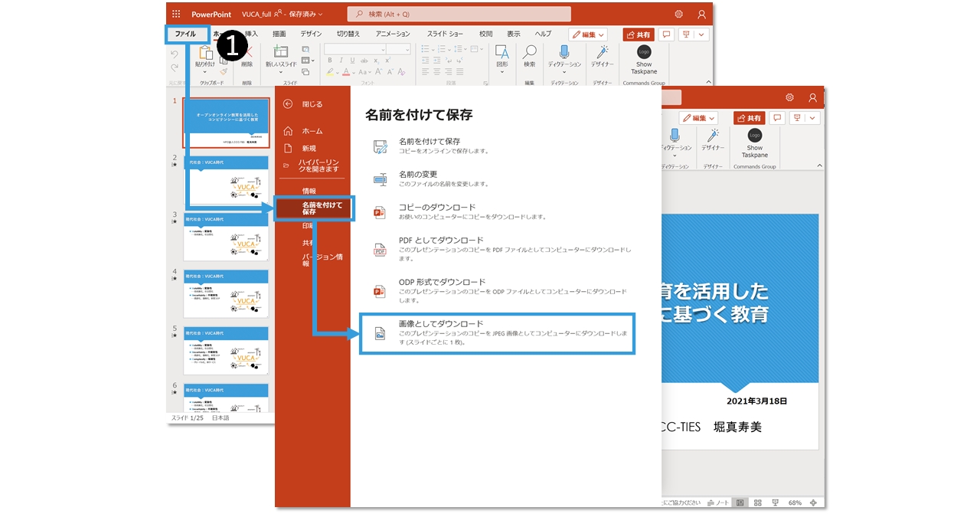Click PDF としてダウンロード option
This screenshot has width=980, height=514.
click(497, 245)
